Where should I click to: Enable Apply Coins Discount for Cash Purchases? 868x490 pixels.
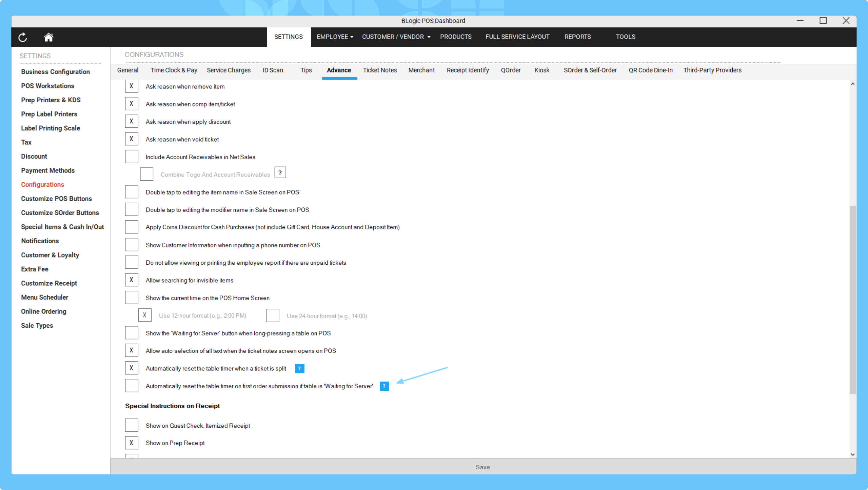coord(132,227)
